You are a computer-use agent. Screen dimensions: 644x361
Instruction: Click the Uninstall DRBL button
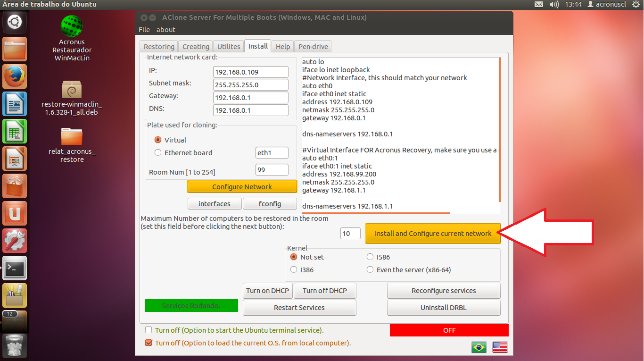pyautogui.click(x=444, y=308)
